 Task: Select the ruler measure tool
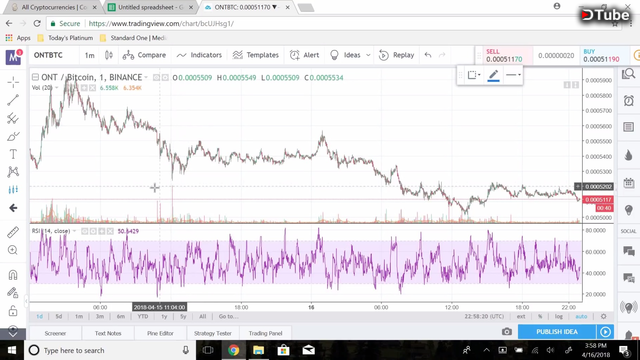[13, 232]
